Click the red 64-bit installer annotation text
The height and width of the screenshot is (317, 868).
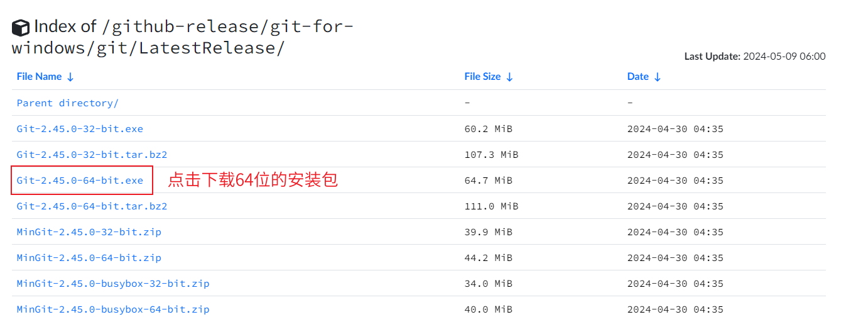(252, 181)
